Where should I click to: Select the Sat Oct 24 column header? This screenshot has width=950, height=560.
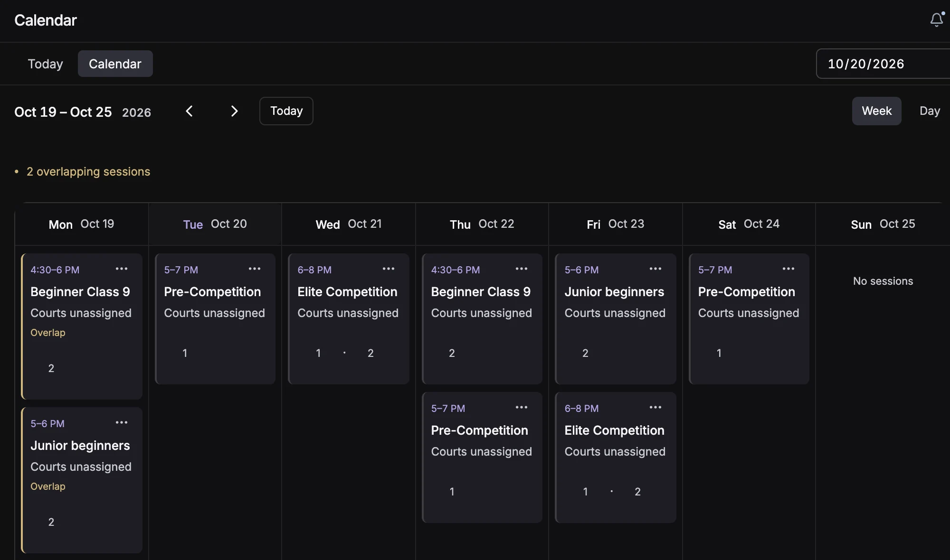tap(749, 224)
